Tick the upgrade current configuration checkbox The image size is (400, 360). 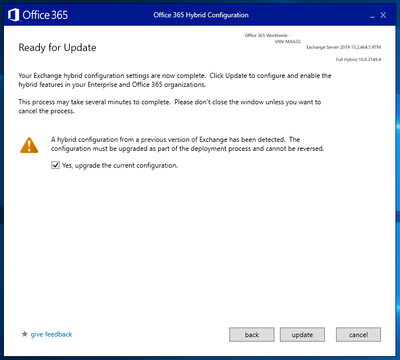(x=55, y=165)
